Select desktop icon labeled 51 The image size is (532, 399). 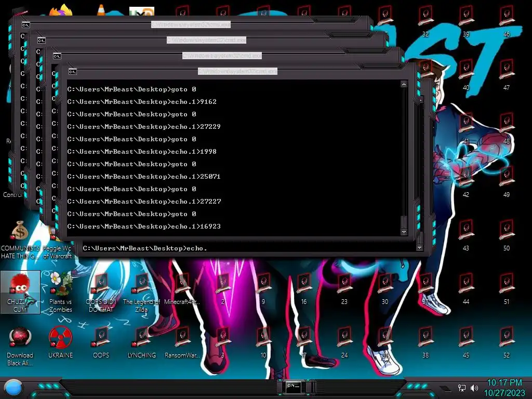(507, 289)
